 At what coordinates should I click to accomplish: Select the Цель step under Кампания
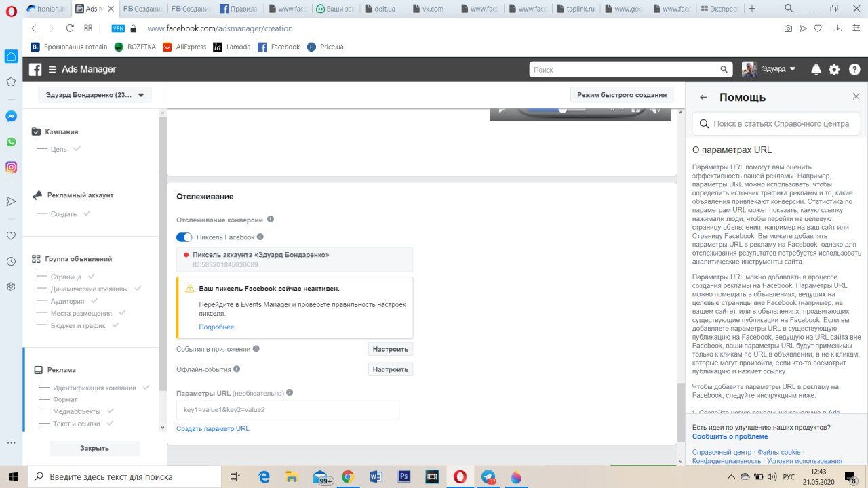coord(59,149)
